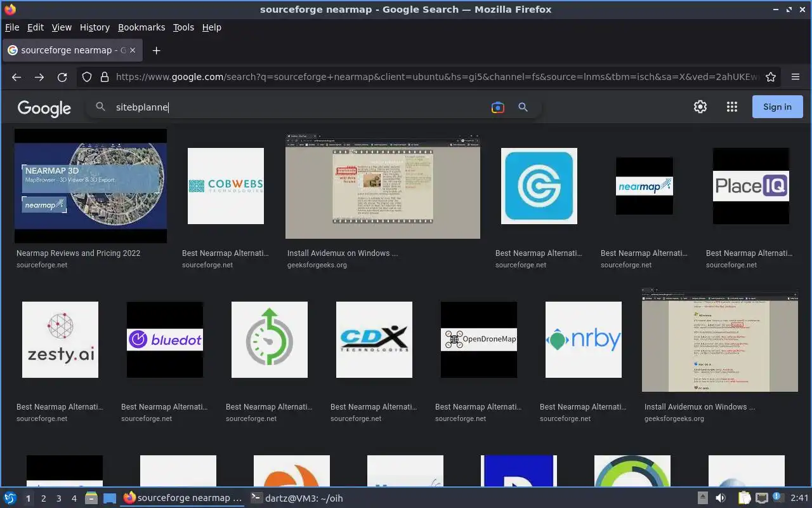Submit search with magnifier button
Screen dimensions: 812x508
(523, 107)
